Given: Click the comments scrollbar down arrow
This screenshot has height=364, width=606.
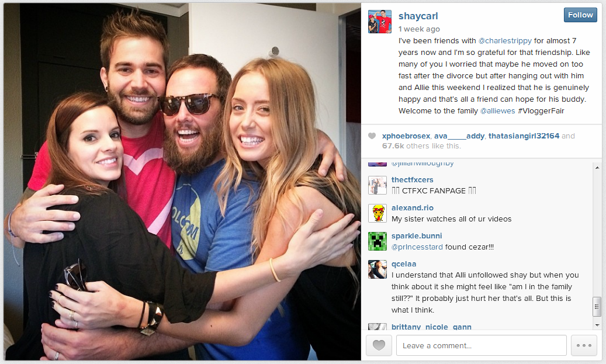Looking at the screenshot, I should point(597,325).
